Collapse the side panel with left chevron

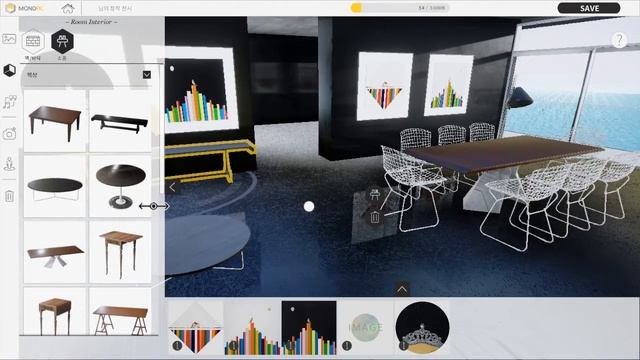point(172,187)
